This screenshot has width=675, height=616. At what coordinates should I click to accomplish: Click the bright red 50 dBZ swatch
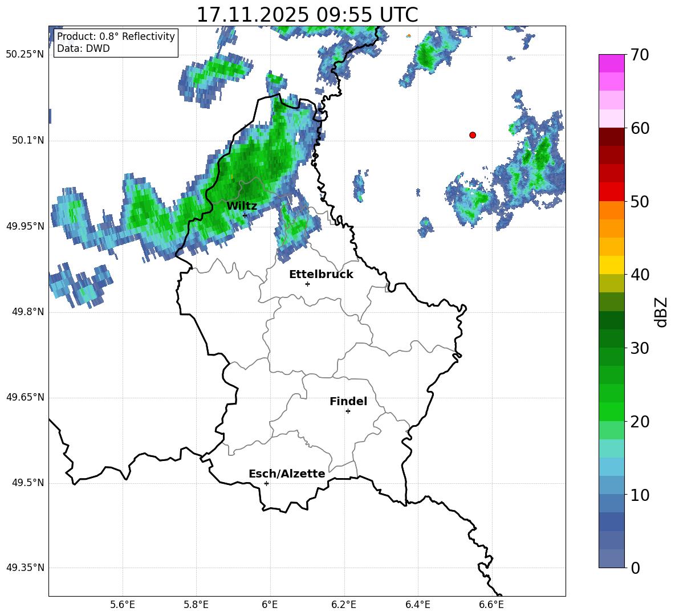pos(611,192)
